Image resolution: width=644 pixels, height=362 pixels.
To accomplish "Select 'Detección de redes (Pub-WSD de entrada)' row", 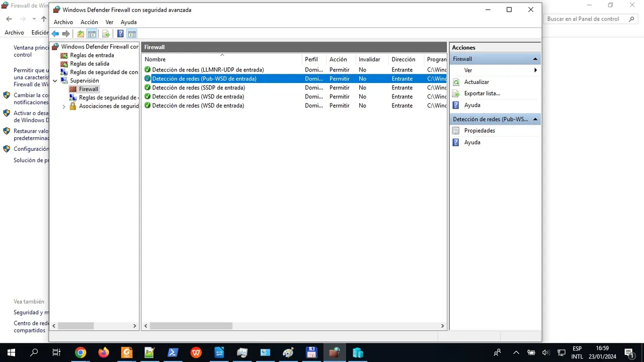I will click(294, 78).
